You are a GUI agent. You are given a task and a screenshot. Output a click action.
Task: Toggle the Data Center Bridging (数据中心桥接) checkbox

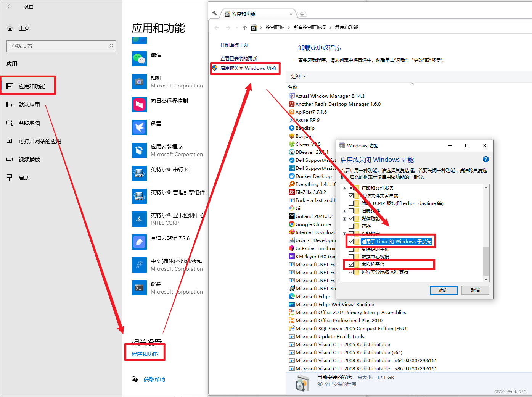click(x=351, y=257)
